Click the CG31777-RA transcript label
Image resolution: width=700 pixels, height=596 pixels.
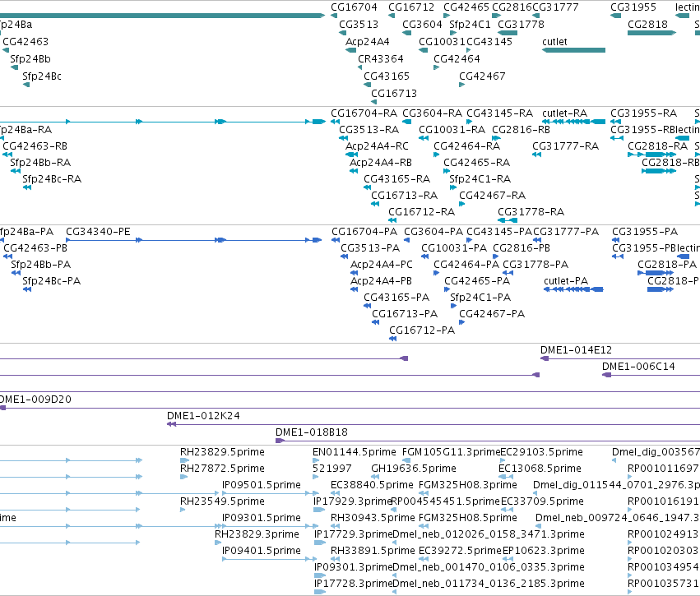[565, 146]
